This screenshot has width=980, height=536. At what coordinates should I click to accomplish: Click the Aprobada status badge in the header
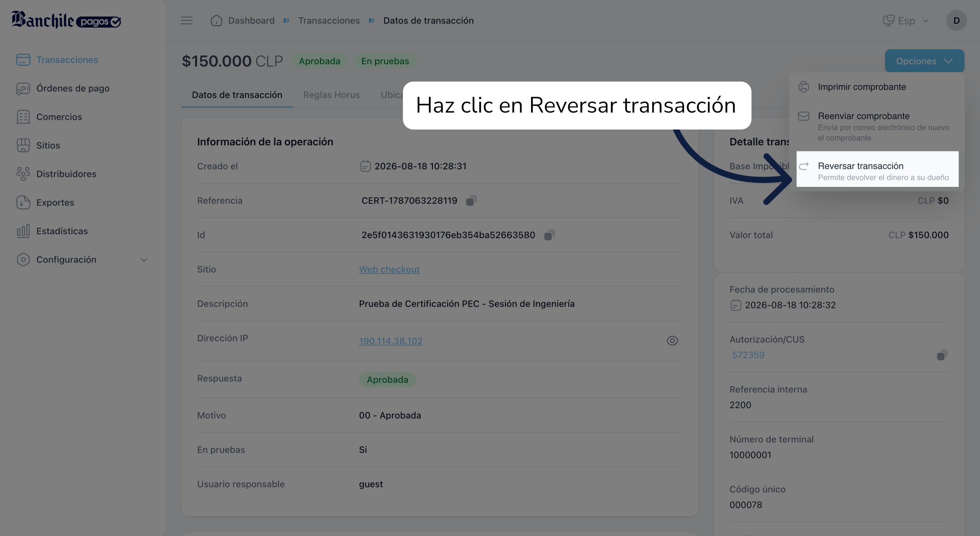[319, 61]
